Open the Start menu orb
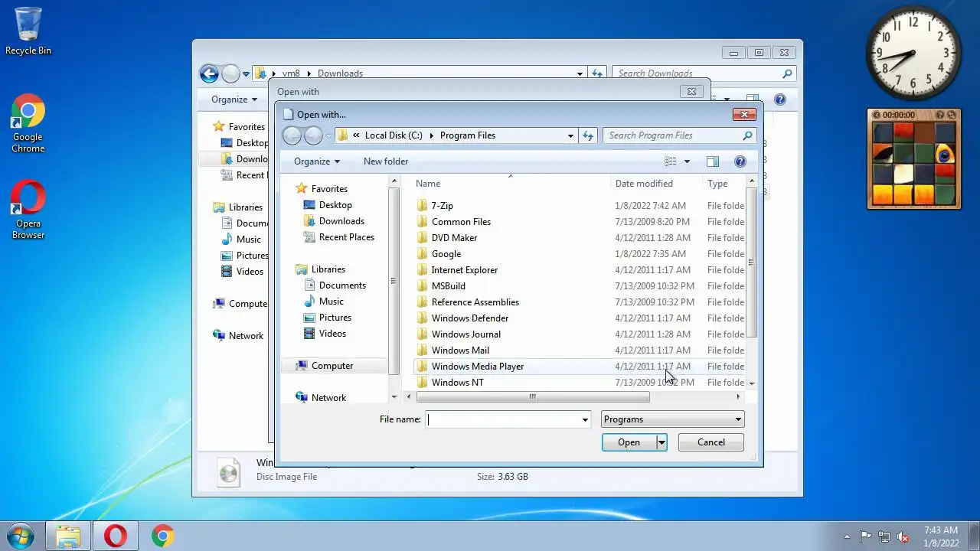This screenshot has height=551, width=980. (x=21, y=535)
